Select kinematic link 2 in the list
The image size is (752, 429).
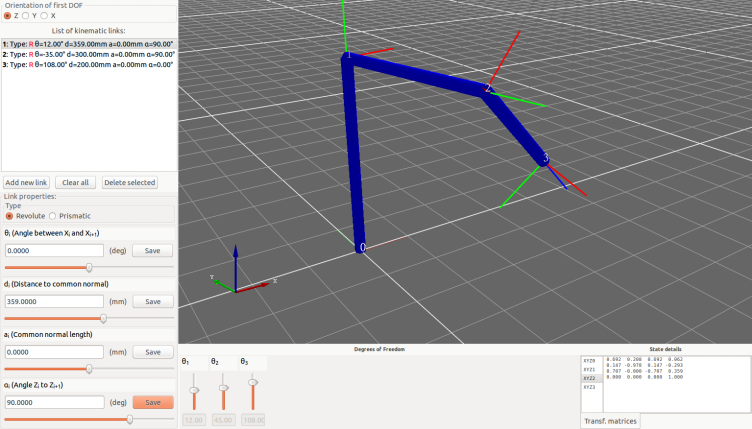point(88,54)
